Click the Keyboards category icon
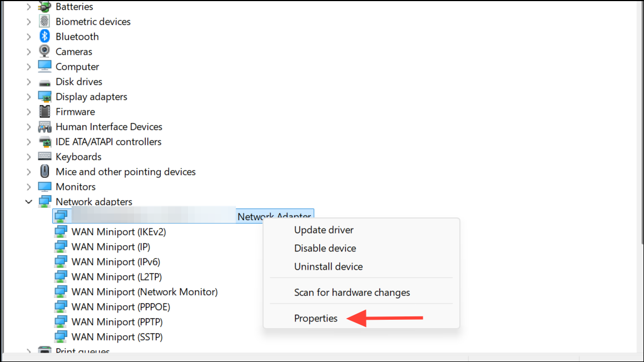 pyautogui.click(x=44, y=157)
